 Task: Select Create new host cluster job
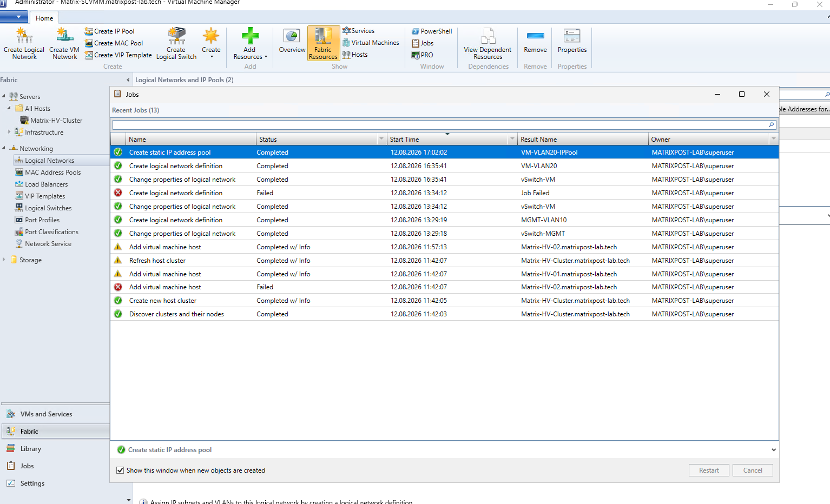(x=444, y=301)
